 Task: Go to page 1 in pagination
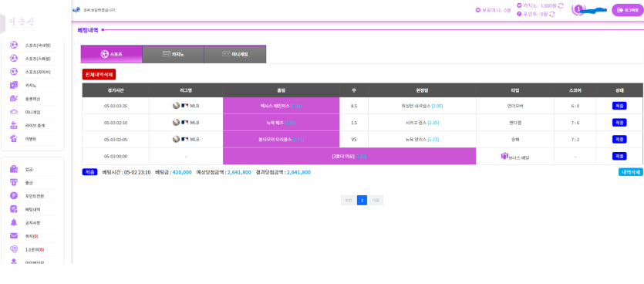[362, 200]
